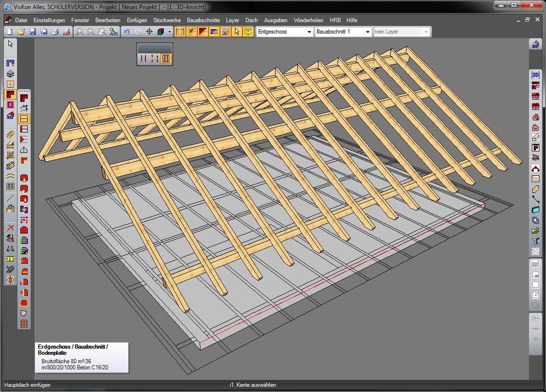The height and width of the screenshot is (392, 546).
Task: Click the inner window restore button
Action: point(527,20)
